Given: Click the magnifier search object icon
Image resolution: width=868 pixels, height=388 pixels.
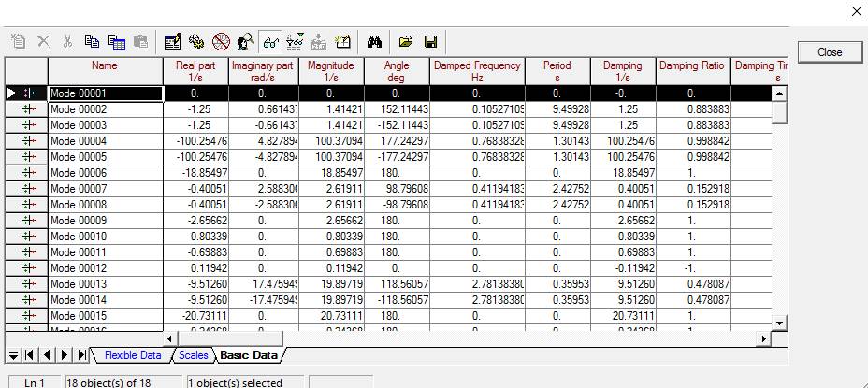Looking at the screenshot, I should point(246,42).
